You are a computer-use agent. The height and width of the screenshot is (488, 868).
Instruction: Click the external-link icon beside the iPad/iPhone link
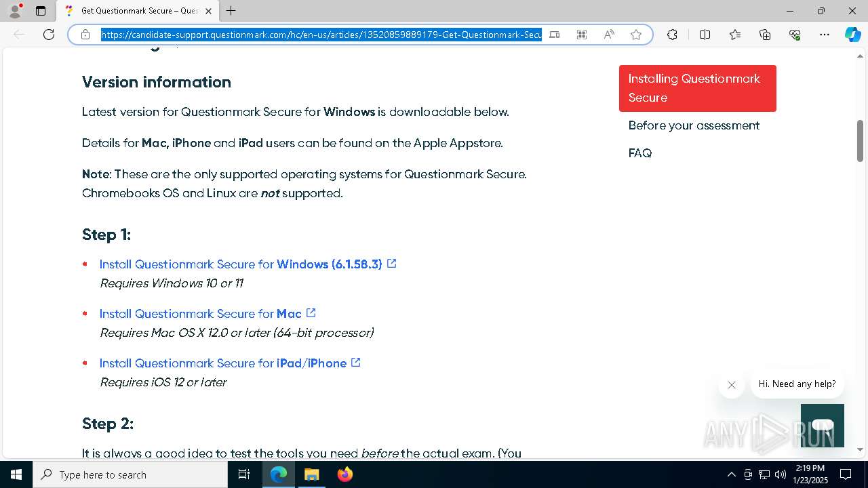point(355,363)
